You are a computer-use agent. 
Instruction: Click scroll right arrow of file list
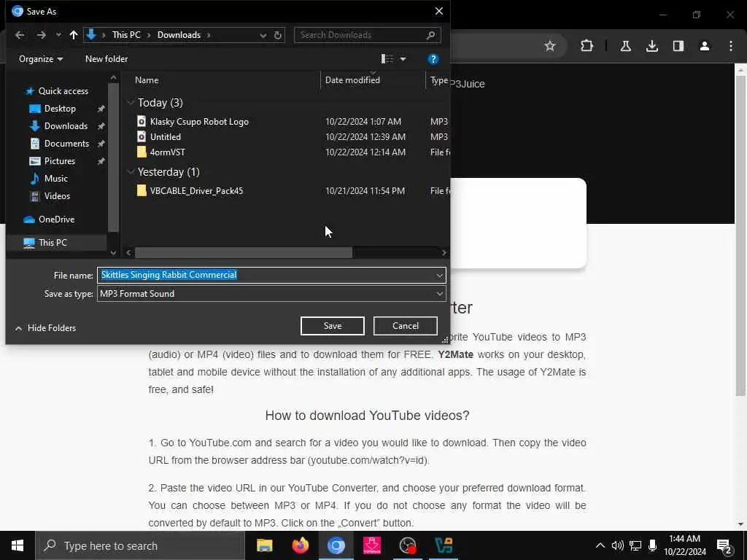(444, 252)
